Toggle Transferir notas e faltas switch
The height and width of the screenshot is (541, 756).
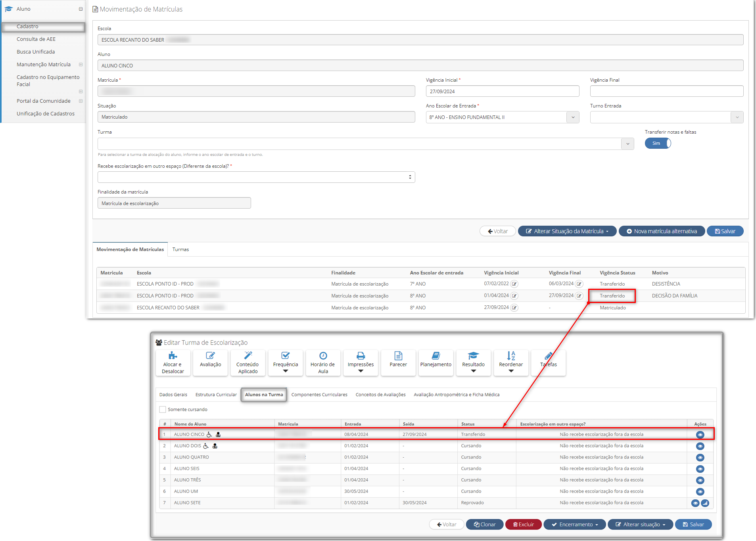tap(658, 143)
